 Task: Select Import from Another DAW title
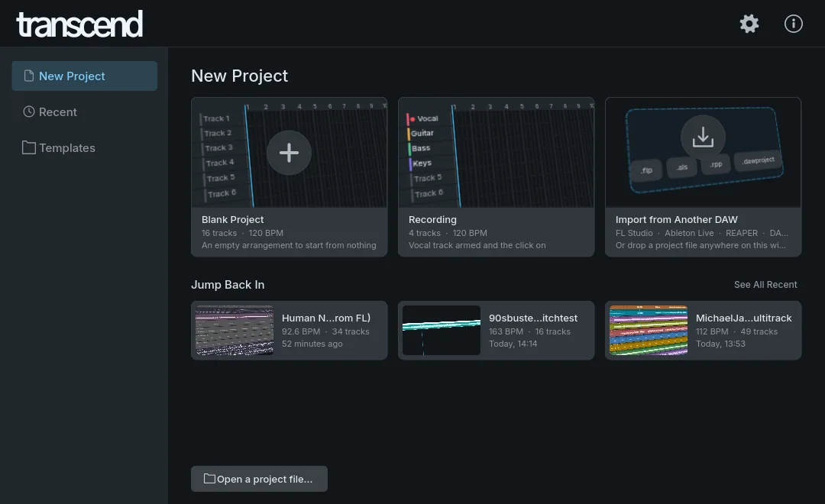click(677, 219)
